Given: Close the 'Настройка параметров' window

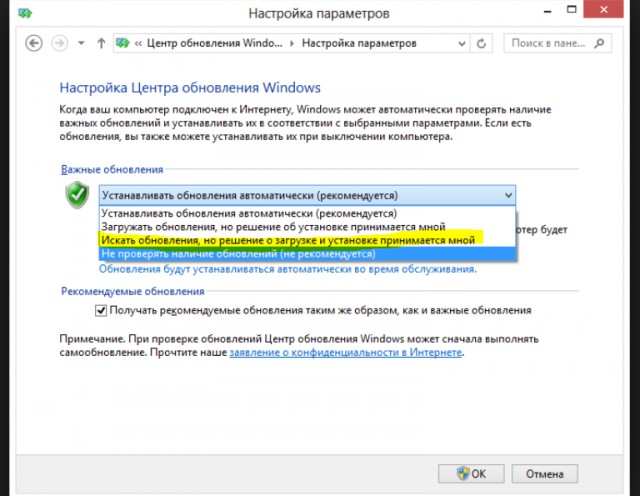Looking at the screenshot, I should point(603,9).
